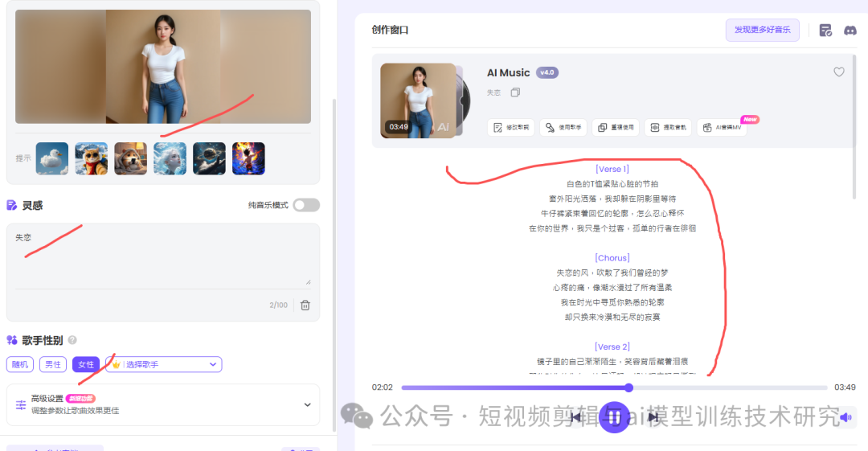Viewport: 868px width, 451px height.
Task: Click the lyric line 却只换来冷漠和无尽的寂寞
Action: (612, 317)
